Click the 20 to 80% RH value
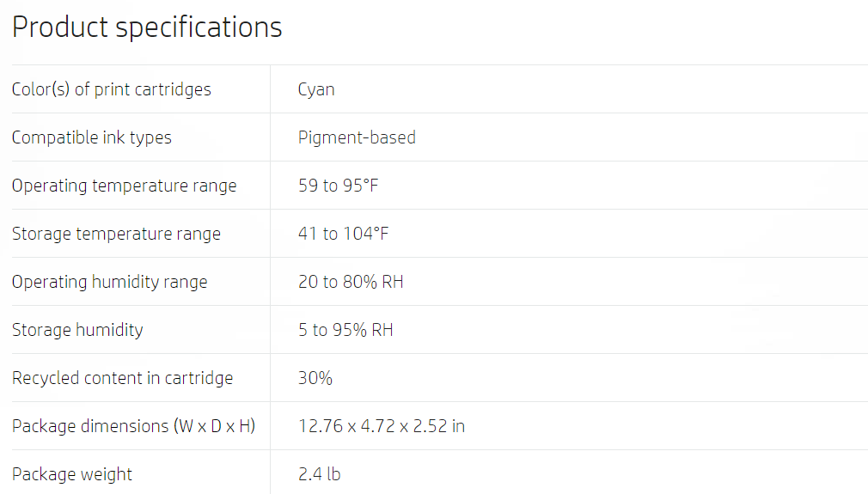 click(351, 282)
